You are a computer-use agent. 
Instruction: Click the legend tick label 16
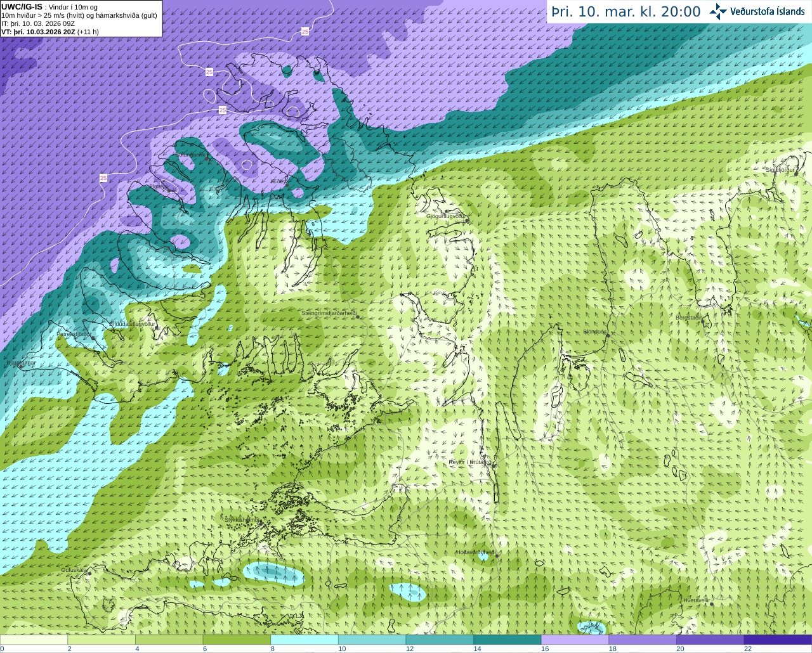(545, 649)
